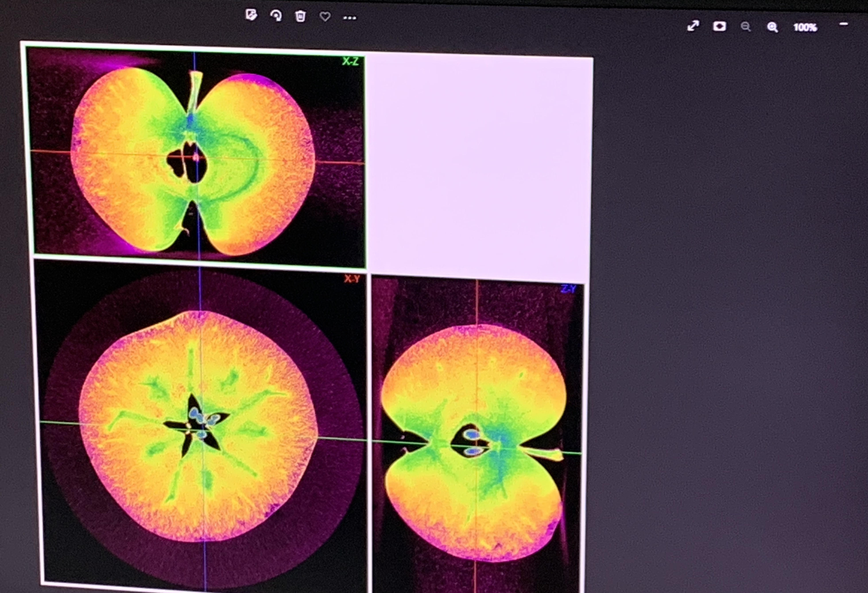Click the red X-Y view label
The image size is (868, 593).
[x=352, y=278]
